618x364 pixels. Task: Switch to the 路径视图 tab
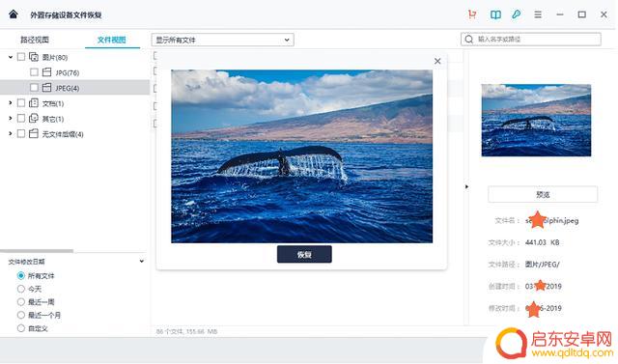tap(35, 40)
